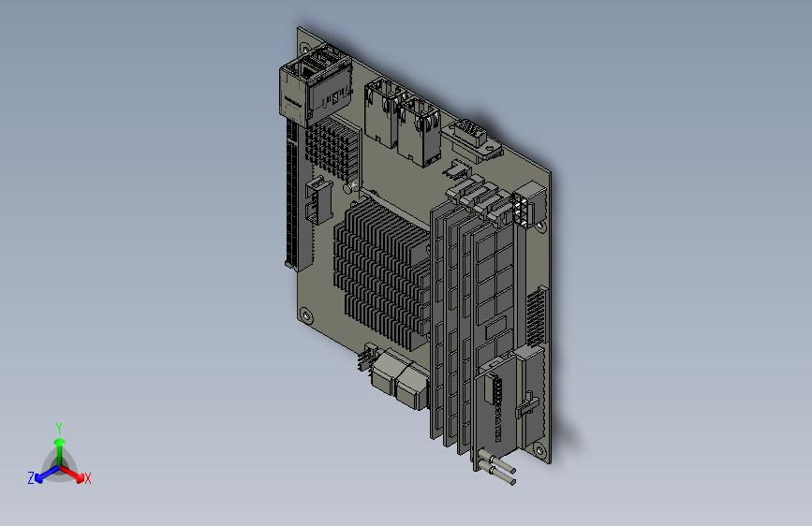Select the left jack of the dual RJ45 pair
The height and width of the screenshot is (526, 812).
(382, 113)
